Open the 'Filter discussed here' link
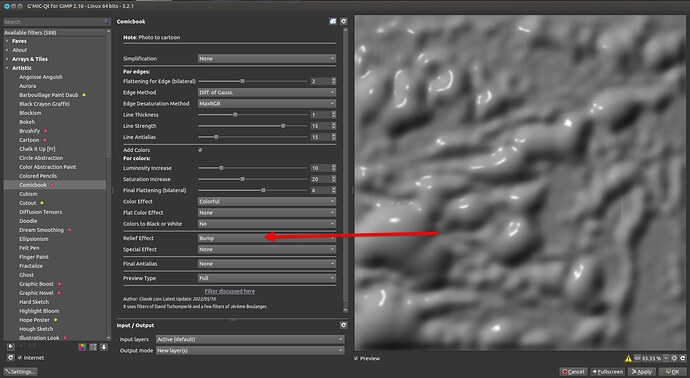690x378 pixels. 230,291
